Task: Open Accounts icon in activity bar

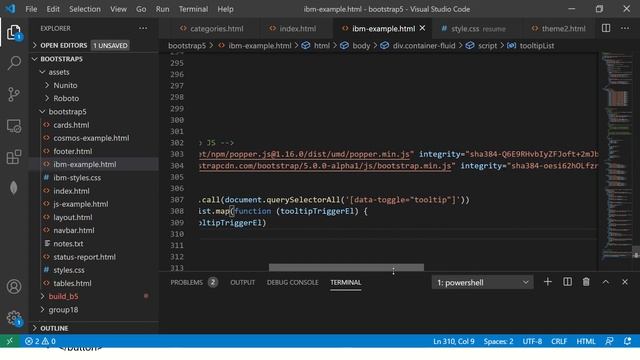Action: [x=14, y=287]
